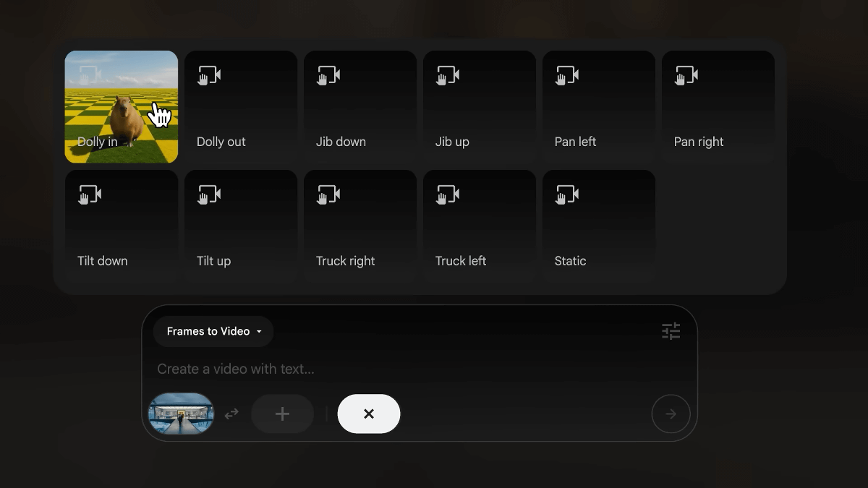Open the uploaded first frame thumbnail
The height and width of the screenshot is (488, 868).
[181, 414]
